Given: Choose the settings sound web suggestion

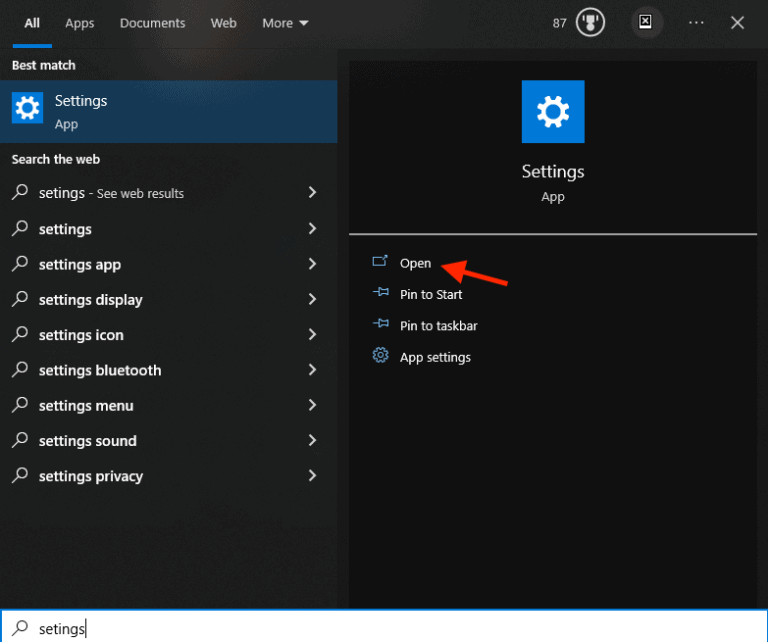Looking at the screenshot, I should (x=88, y=441).
